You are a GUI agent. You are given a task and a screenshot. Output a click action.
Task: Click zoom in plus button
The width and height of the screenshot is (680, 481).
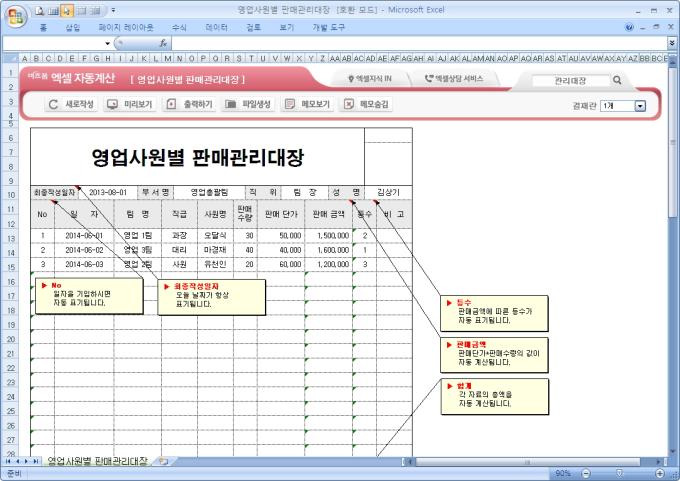click(x=660, y=473)
